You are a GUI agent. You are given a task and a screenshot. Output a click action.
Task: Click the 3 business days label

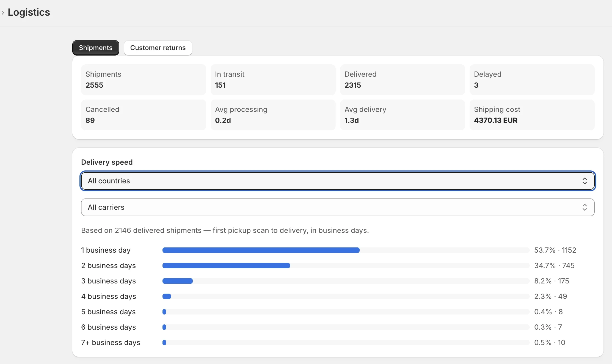click(x=109, y=281)
